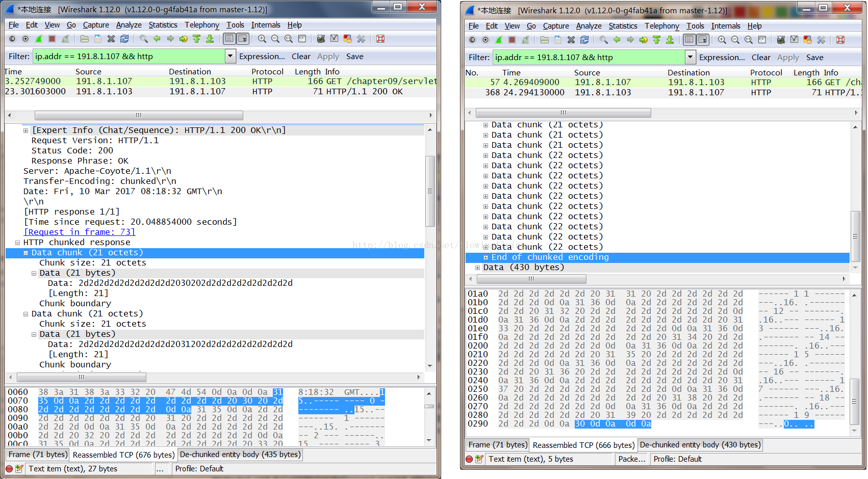Expand the Data (430 bytes) tree node

click(477, 268)
